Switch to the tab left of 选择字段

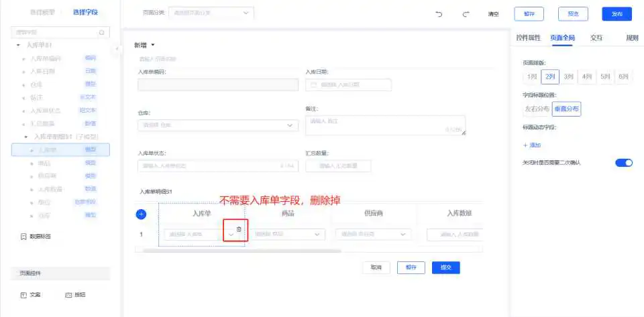pos(42,12)
